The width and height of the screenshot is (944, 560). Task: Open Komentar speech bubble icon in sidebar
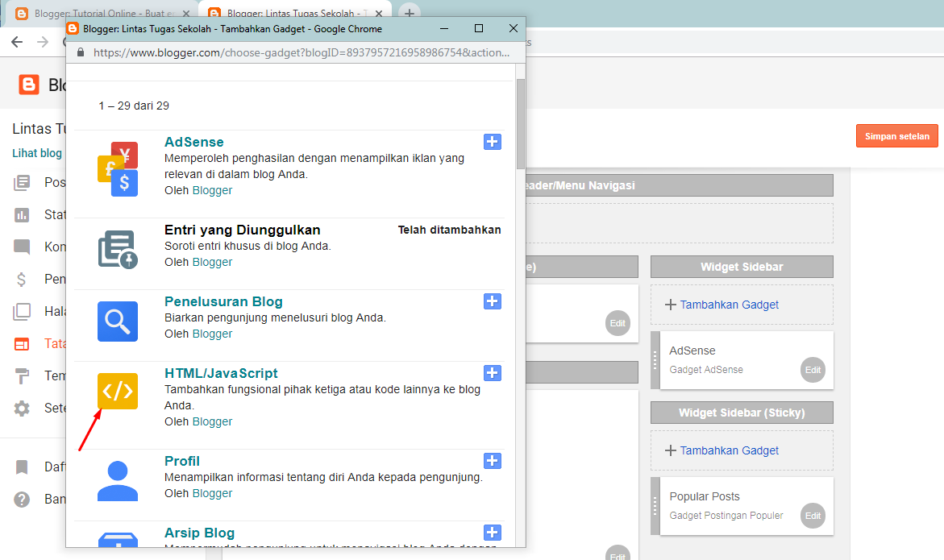pos(22,247)
